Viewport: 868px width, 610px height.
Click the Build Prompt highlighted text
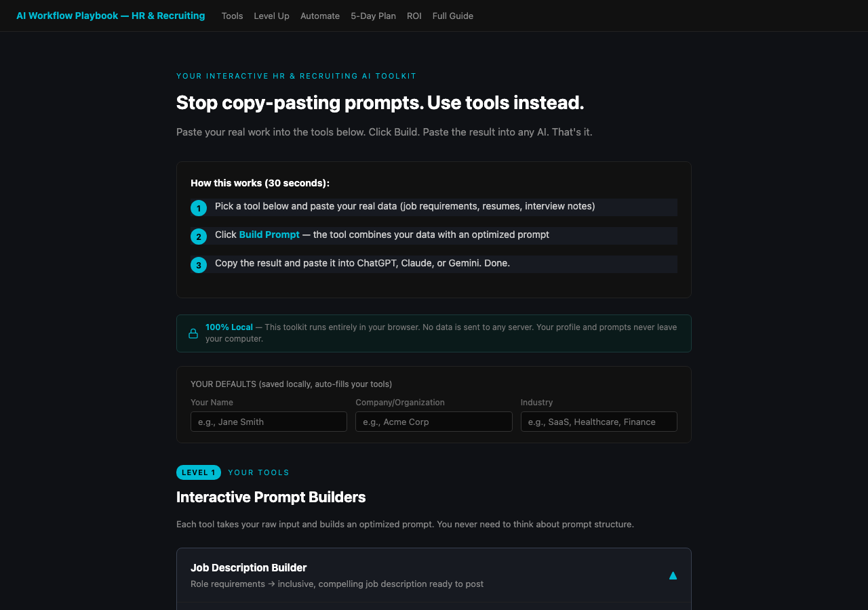click(269, 235)
